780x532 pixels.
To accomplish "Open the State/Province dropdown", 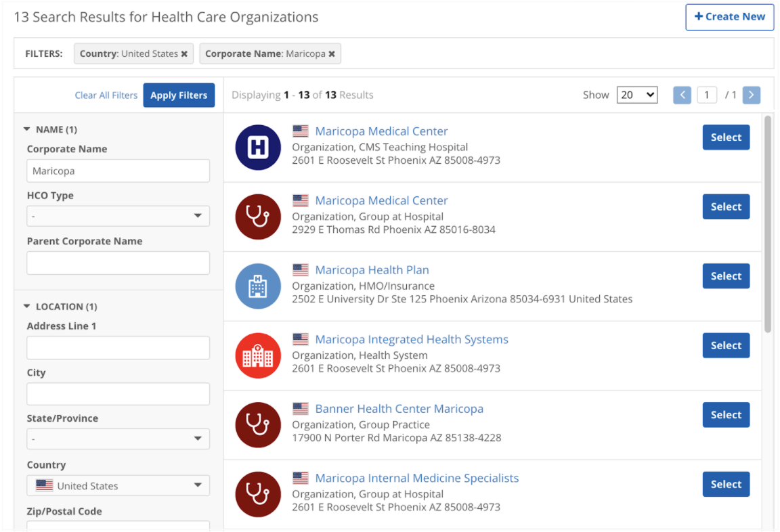I will click(118, 439).
